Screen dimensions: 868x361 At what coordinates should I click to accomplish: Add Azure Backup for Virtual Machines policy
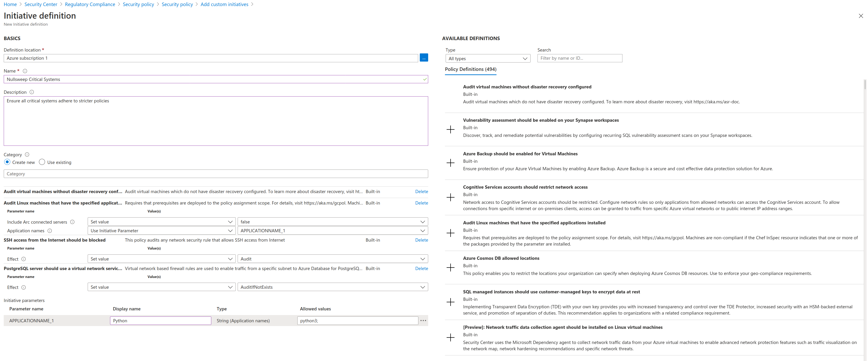tap(450, 163)
